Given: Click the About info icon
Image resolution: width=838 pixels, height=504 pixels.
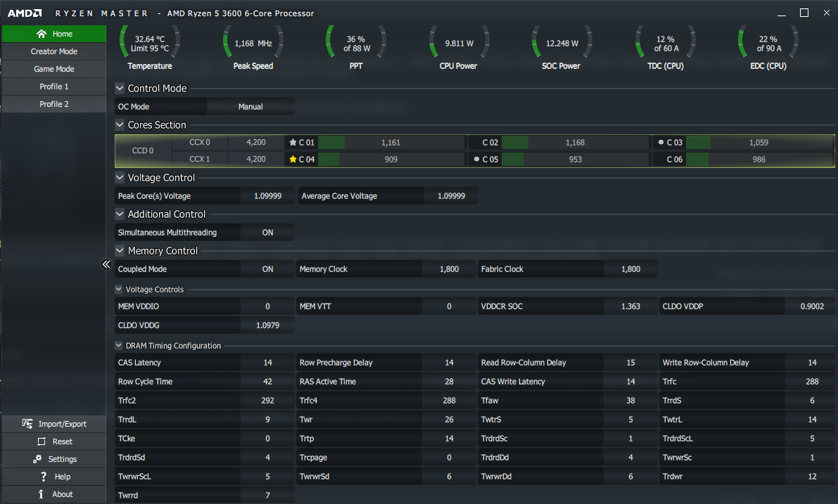Looking at the screenshot, I should pos(41,494).
